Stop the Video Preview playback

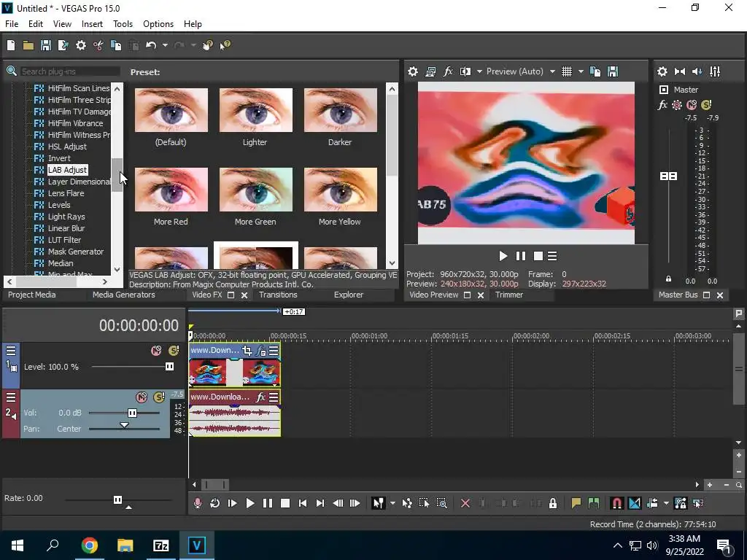click(538, 256)
